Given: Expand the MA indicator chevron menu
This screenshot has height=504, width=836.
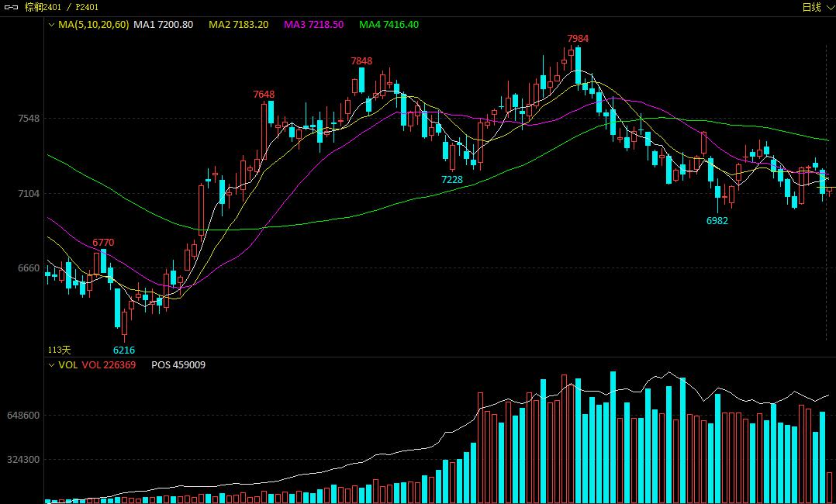Looking at the screenshot, I should click(x=52, y=25).
